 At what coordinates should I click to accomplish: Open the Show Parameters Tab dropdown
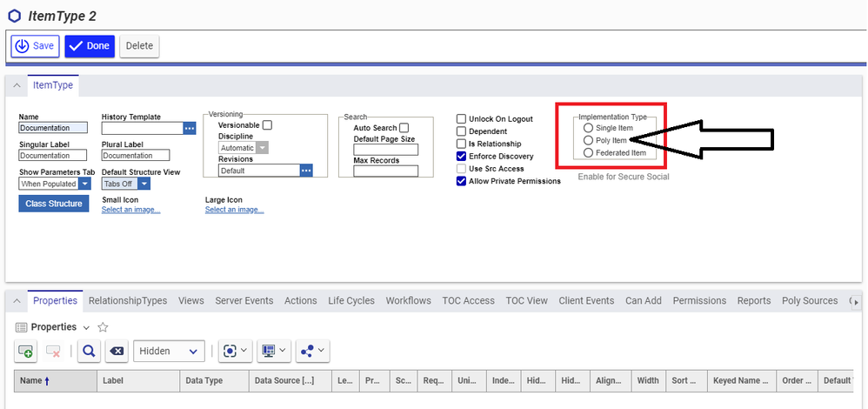click(x=84, y=184)
